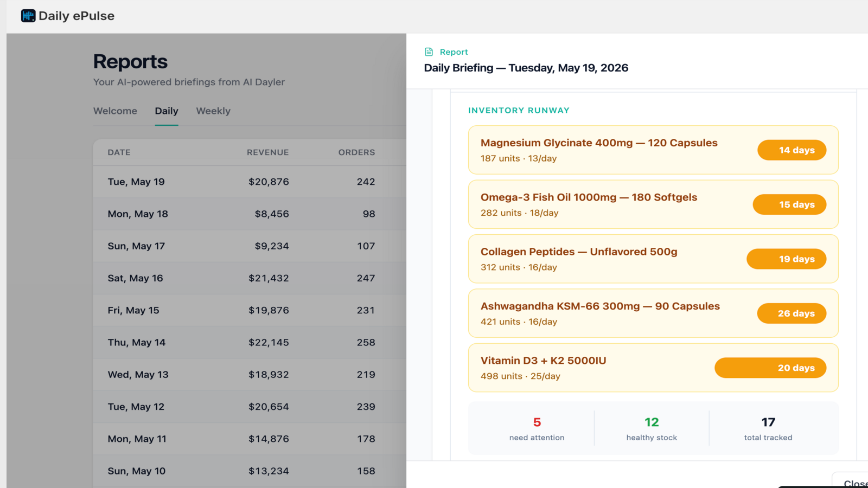Open the Wed, May 13 report row
The width and height of the screenshot is (868, 488).
point(250,375)
